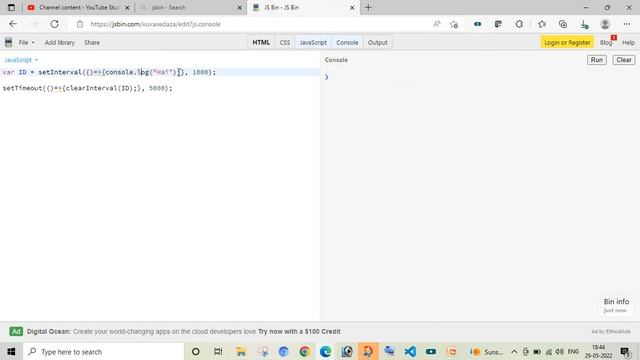Run the code in the console
This screenshot has width=640, height=360.
click(x=596, y=60)
